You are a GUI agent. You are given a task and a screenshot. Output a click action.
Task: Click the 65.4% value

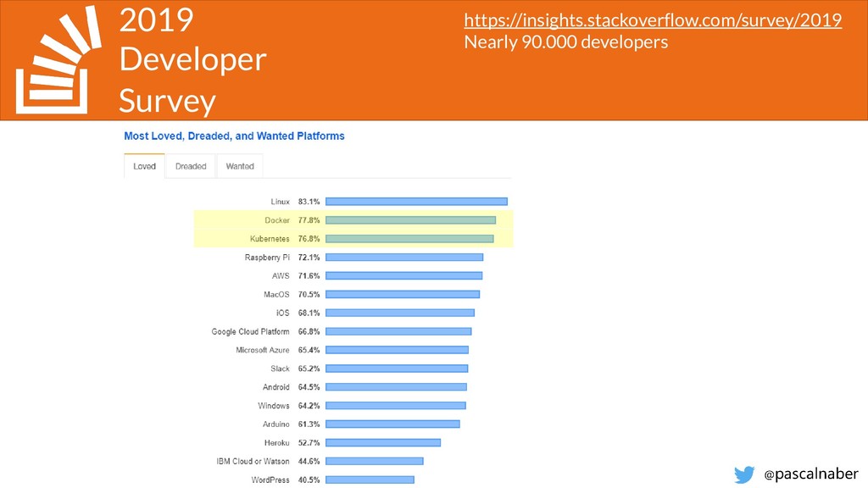(309, 350)
